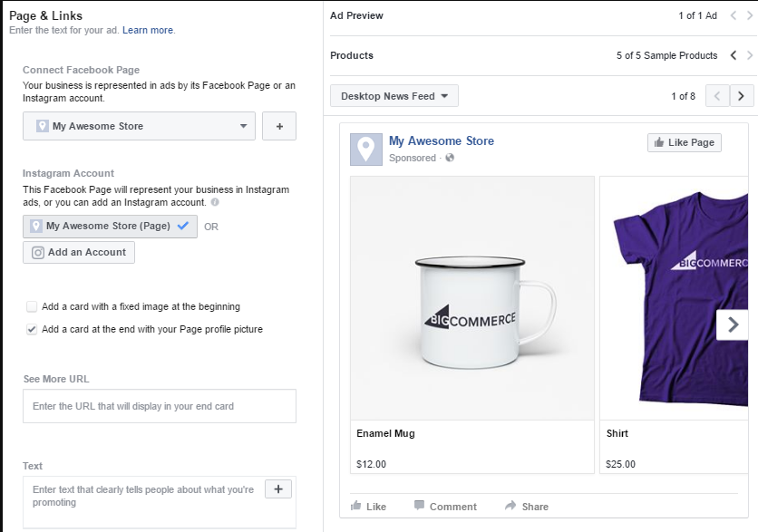This screenshot has width=758, height=532.
Task: Click the plus icon in the Text field
Action: coord(277,489)
